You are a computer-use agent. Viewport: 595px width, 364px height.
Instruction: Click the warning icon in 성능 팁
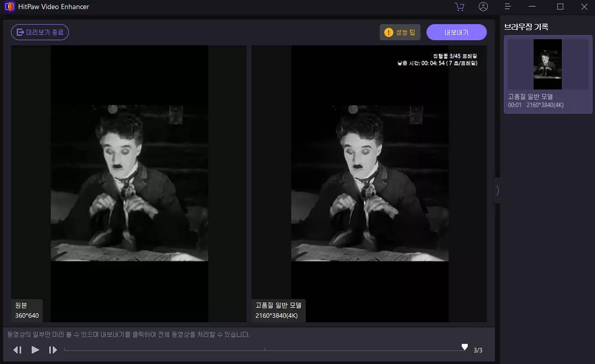(388, 32)
